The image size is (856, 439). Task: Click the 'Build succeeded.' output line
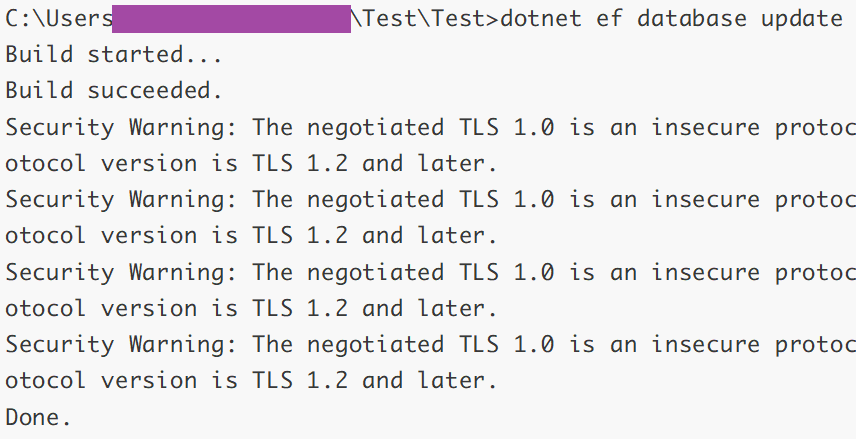click(114, 91)
